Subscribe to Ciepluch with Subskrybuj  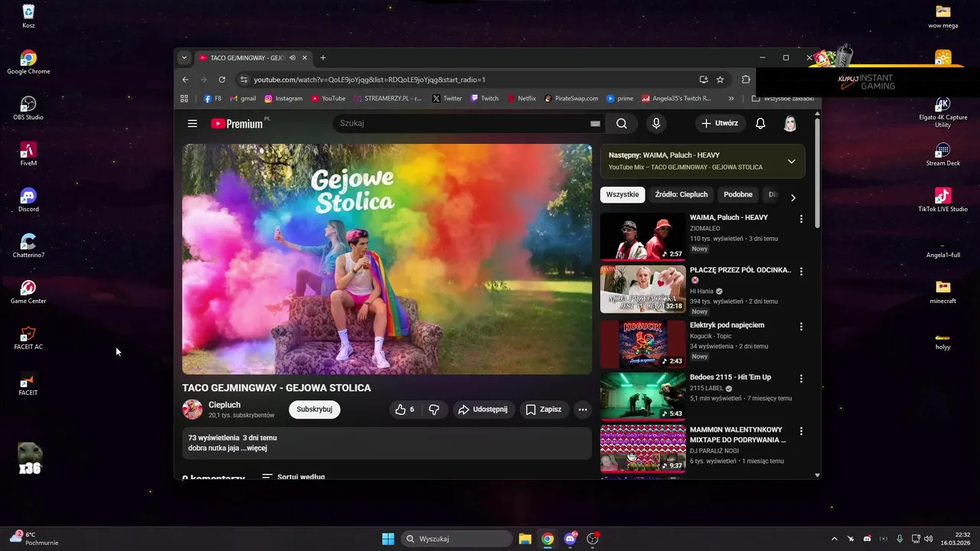pos(315,409)
